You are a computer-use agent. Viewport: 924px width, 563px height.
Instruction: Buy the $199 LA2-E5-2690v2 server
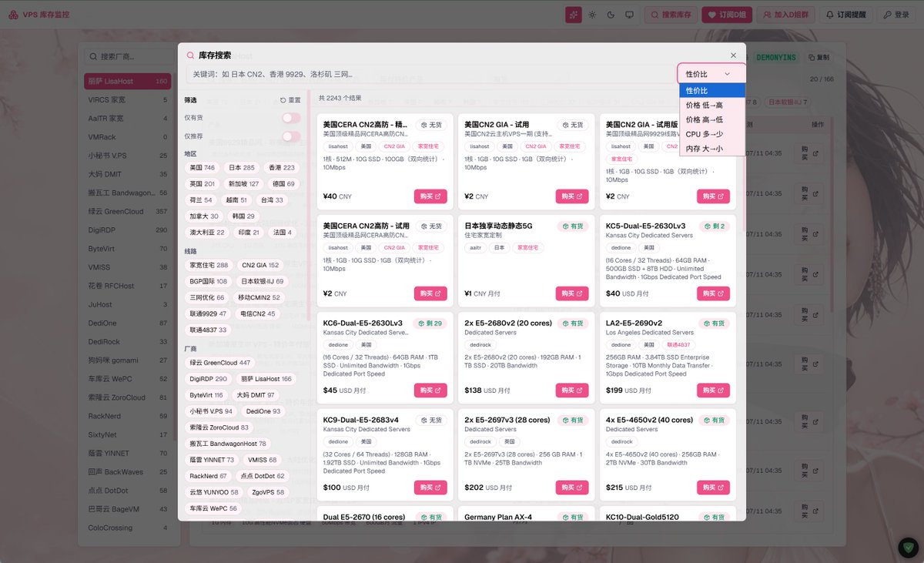(714, 390)
